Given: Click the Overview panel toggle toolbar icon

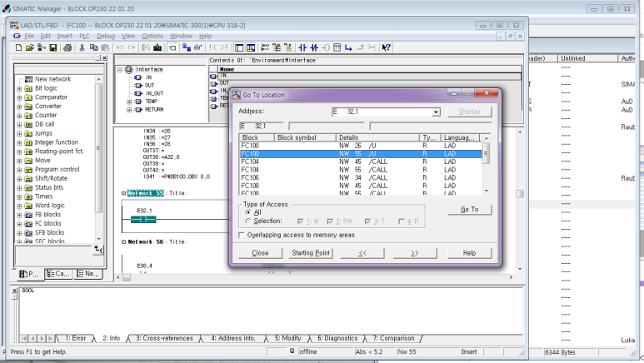Looking at the screenshot, I should click(239, 47).
